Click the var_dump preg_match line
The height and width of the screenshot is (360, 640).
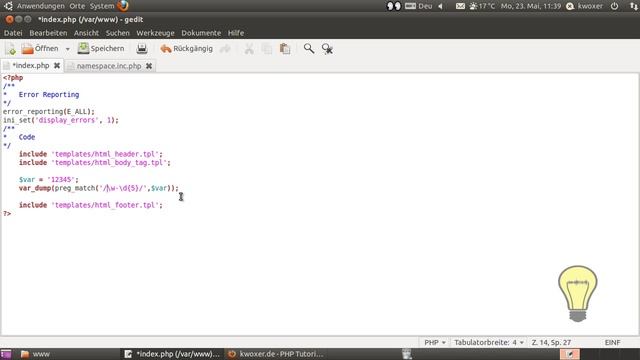point(99,188)
